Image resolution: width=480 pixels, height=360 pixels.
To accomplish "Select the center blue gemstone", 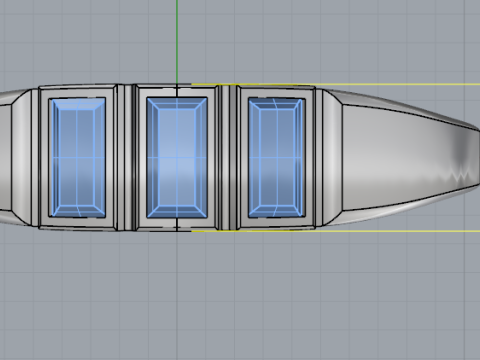I will coord(177,158).
